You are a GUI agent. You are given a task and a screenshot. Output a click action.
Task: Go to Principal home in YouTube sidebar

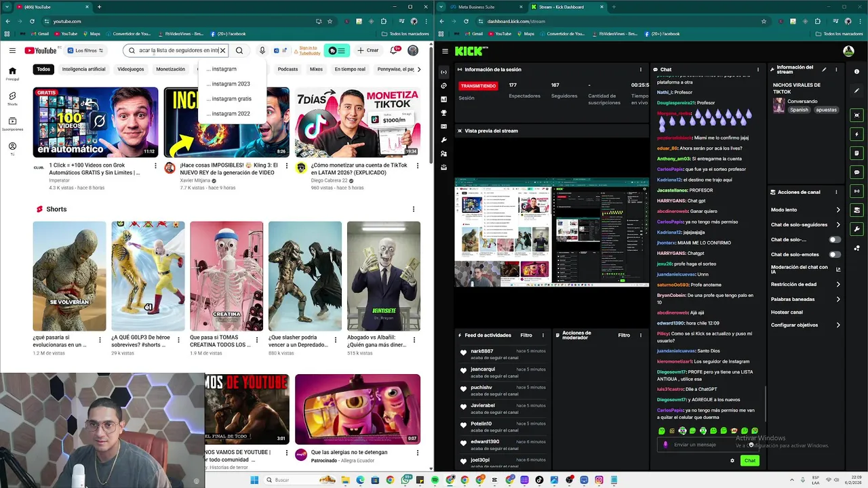click(x=12, y=73)
